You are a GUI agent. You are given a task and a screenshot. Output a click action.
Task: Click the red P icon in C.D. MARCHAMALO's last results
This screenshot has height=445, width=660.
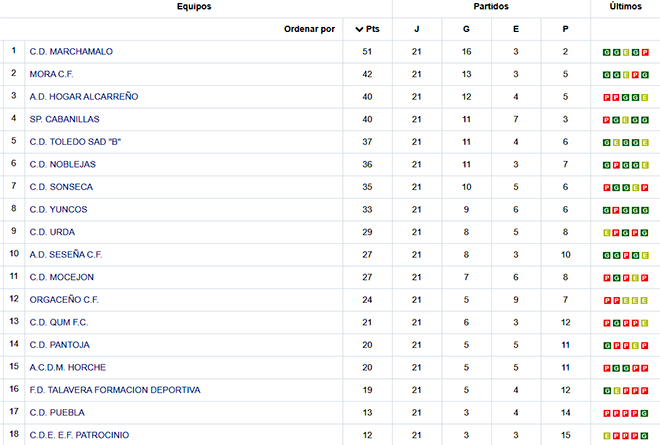click(x=645, y=53)
